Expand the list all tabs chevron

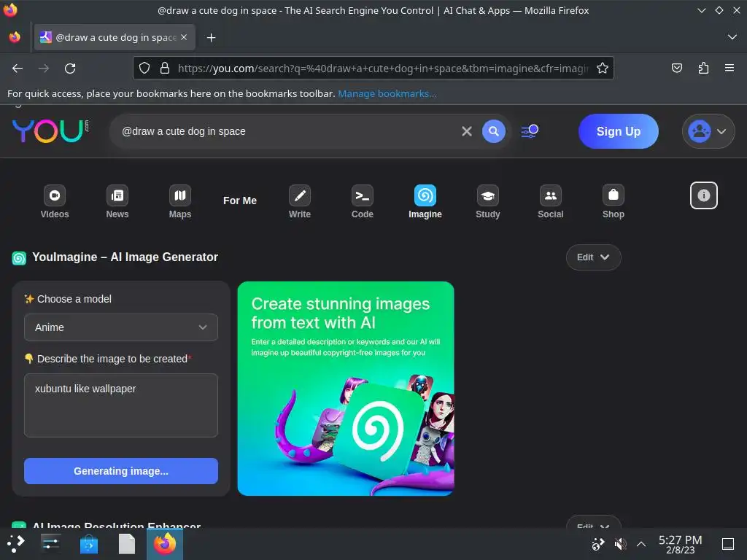click(x=732, y=37)
